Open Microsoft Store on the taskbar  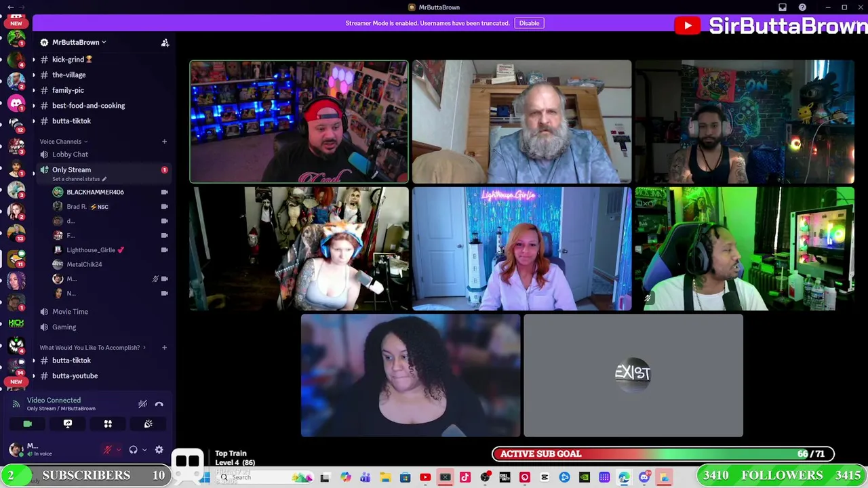point(405,478)
